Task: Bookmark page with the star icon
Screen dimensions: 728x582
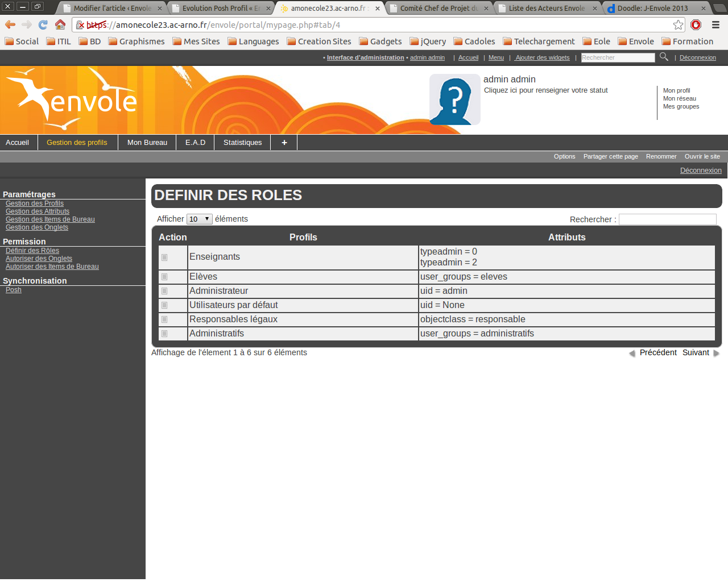Action: point(678,24)
